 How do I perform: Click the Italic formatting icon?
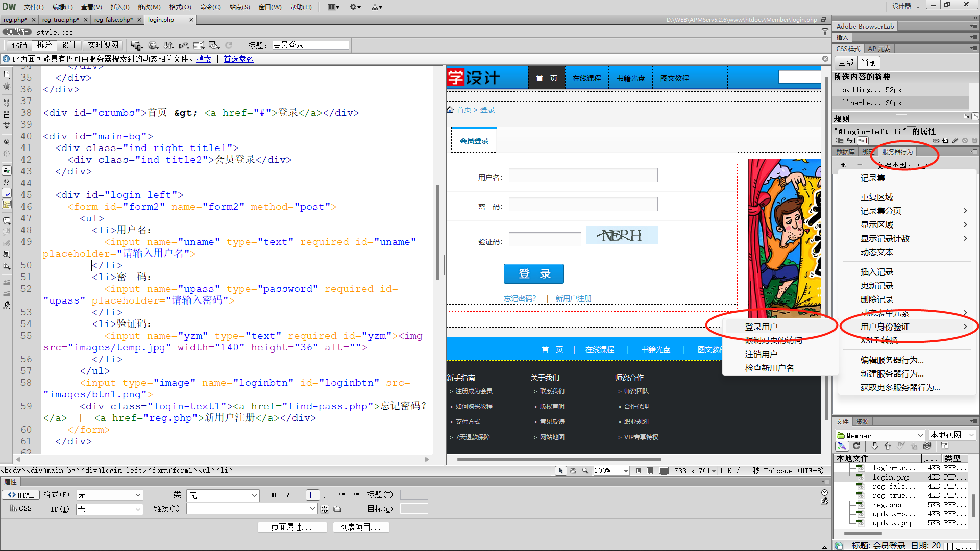click(x=288, y=495)
